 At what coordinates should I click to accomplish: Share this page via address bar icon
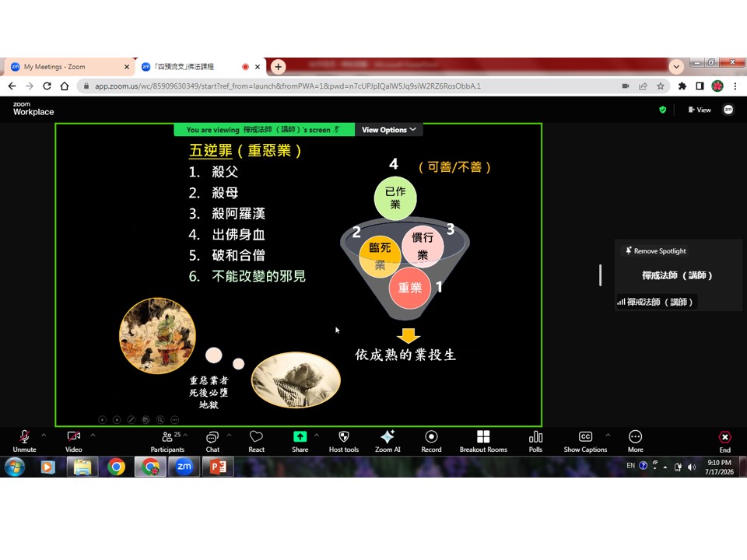643,86
